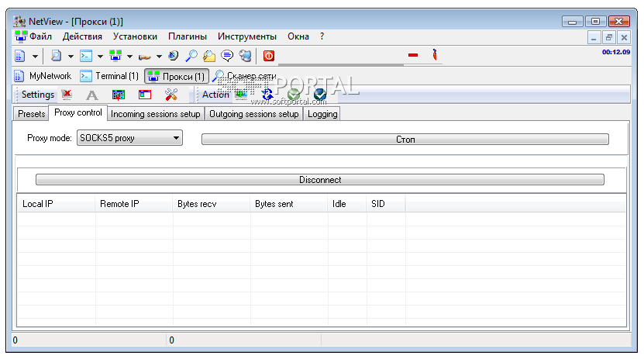Click the dark blue checkmark Action icon
This screenshot has width=644, height=359.
tap(320, 95)
